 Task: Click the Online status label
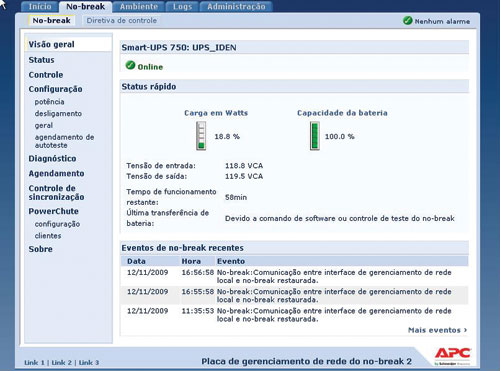[150, 67]
